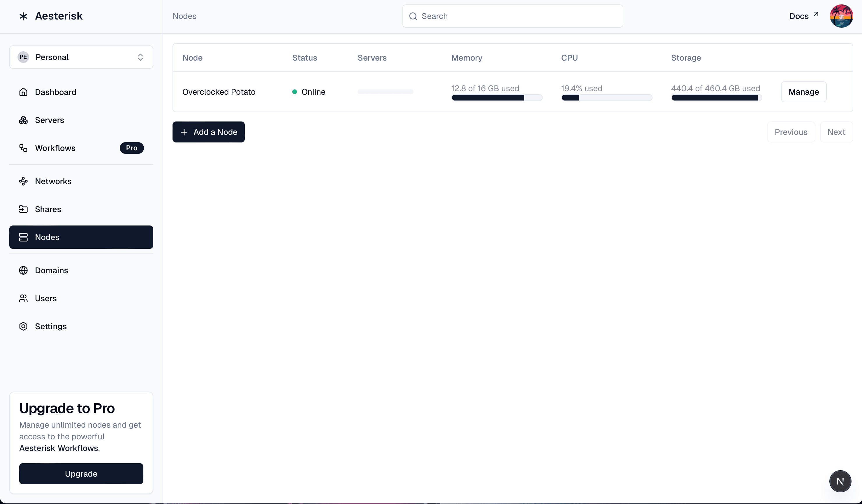862x504 pixels.
Task: Open the Personal workspace switcher dropdown
Action: (81, 57)
